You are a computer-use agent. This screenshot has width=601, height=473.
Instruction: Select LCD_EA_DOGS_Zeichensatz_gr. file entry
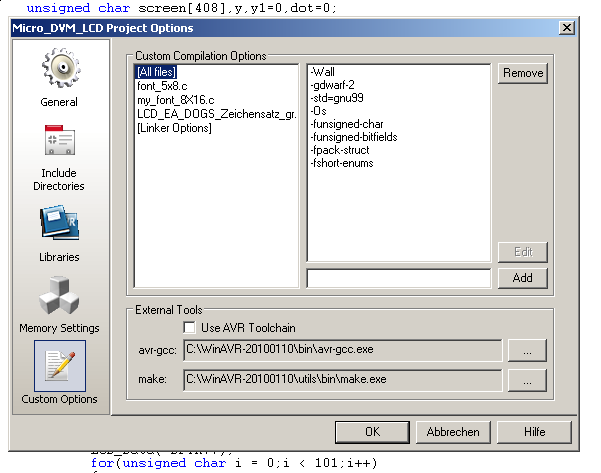point(217,114)
